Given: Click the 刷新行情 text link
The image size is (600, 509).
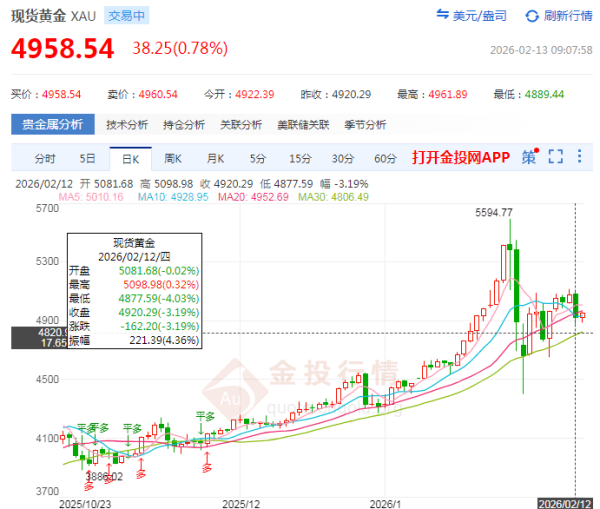Looking at the screenshot, I should tap(568, 16).
